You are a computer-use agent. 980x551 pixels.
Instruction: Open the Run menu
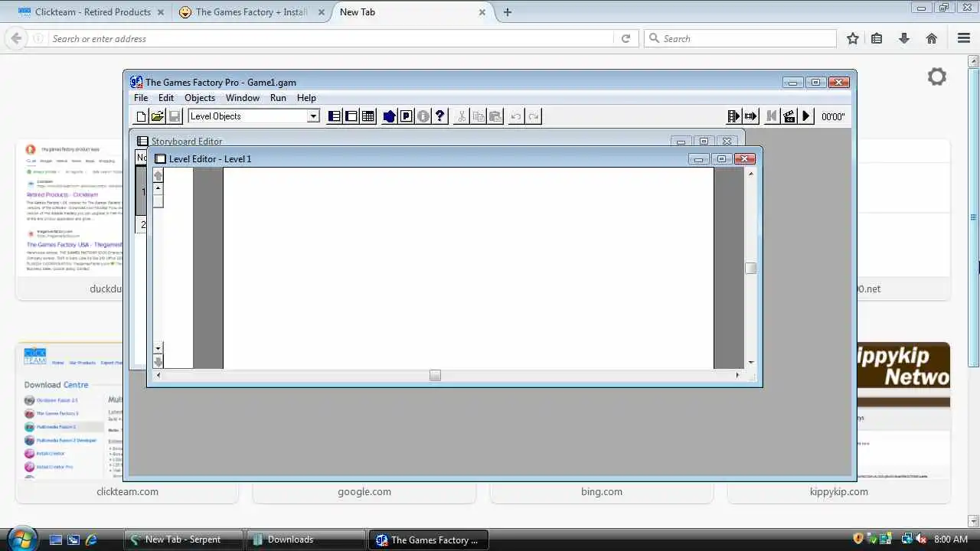[x=278, y=98]
